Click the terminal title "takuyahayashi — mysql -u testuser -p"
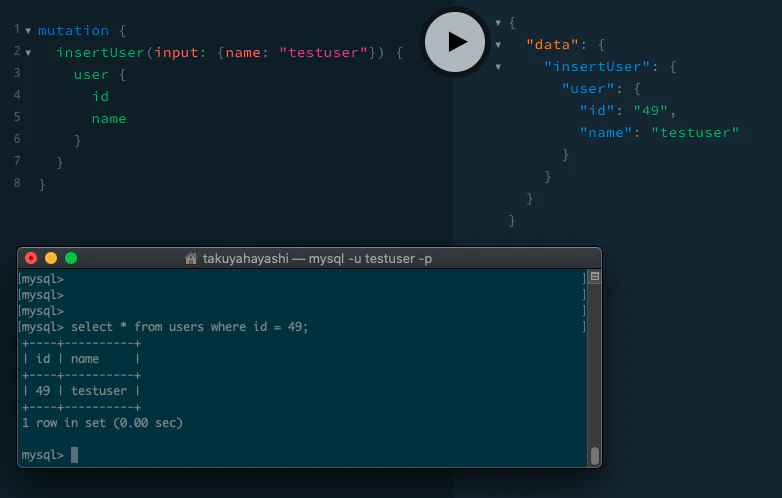Image resolution: width=782 pixels, height=498 pixels. click(317, 258)
